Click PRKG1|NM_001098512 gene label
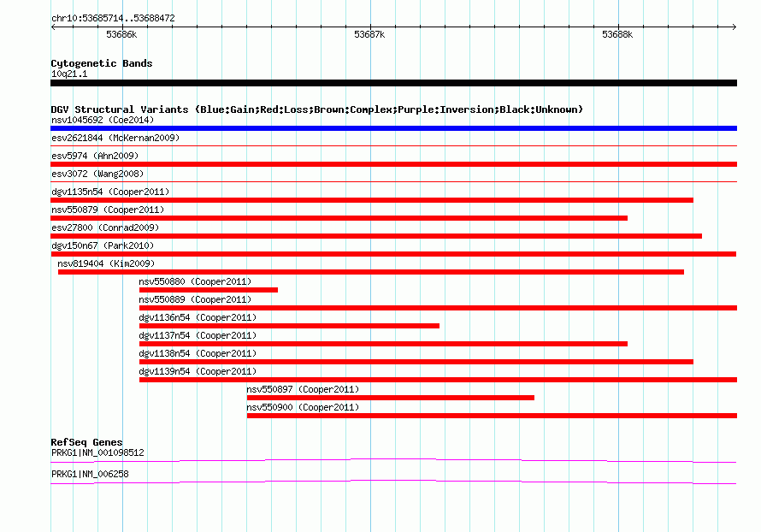This screenshot has height=532, width=761. pos(97,452)
